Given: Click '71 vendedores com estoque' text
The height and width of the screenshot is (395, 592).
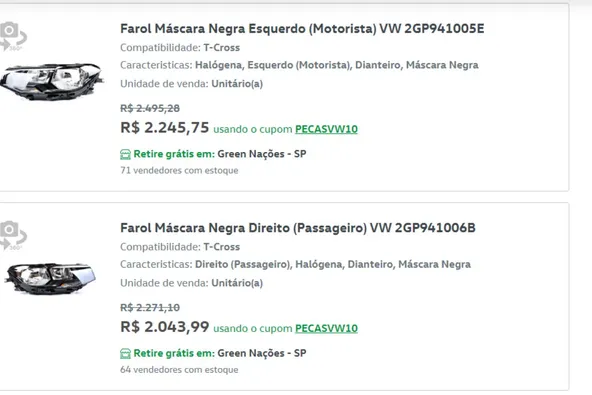Looking at the screenshot, I should (x=179, y=170).
